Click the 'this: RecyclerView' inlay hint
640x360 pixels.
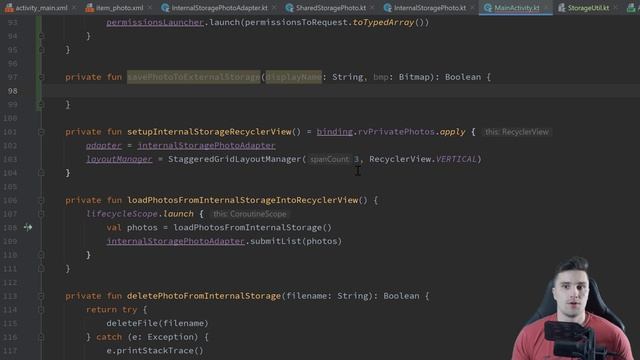click(517, 132)
